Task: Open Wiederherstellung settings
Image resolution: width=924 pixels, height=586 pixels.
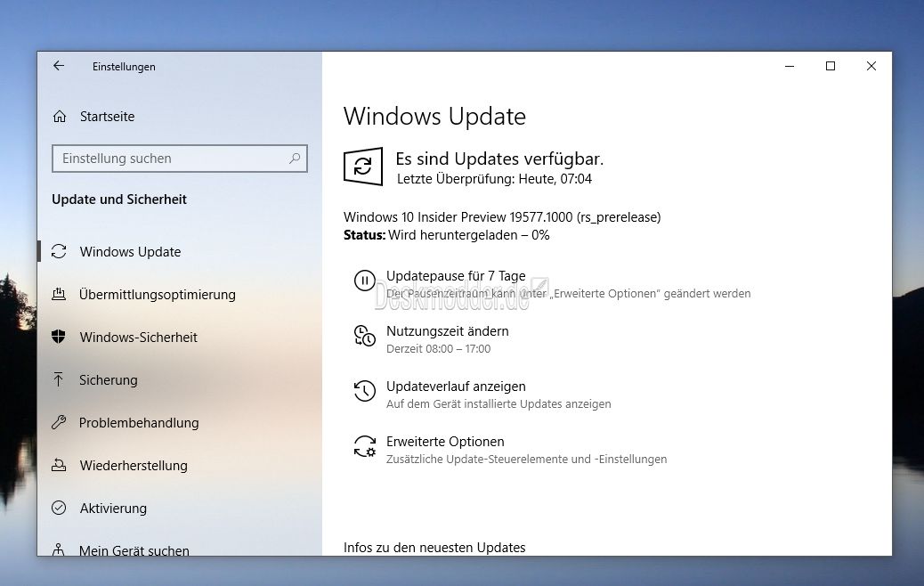Action: (134, 465)
